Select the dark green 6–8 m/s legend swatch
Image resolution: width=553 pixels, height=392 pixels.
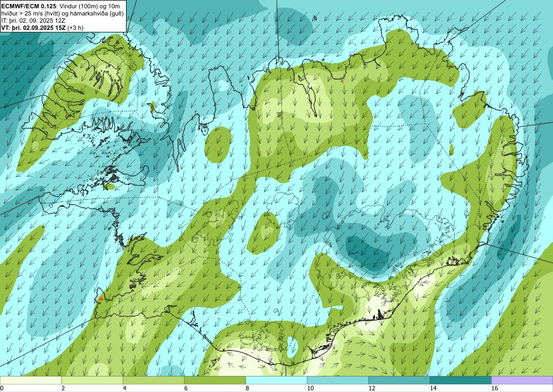coord(215,380)
